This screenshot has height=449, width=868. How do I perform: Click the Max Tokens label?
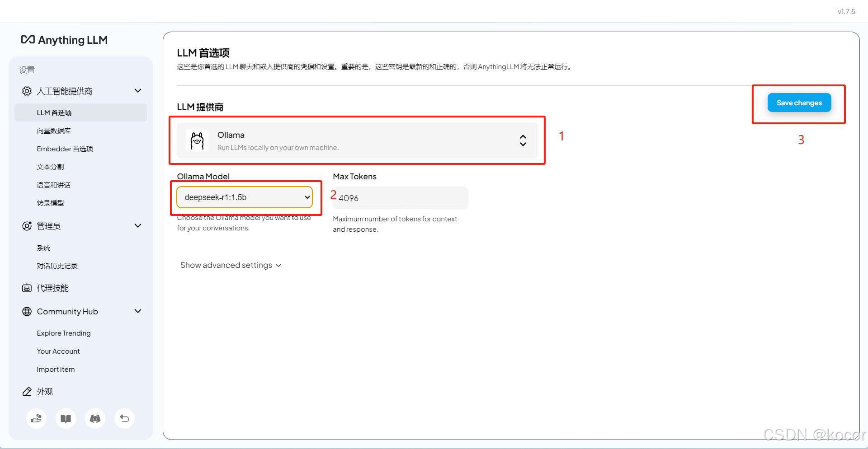point(355,177)
